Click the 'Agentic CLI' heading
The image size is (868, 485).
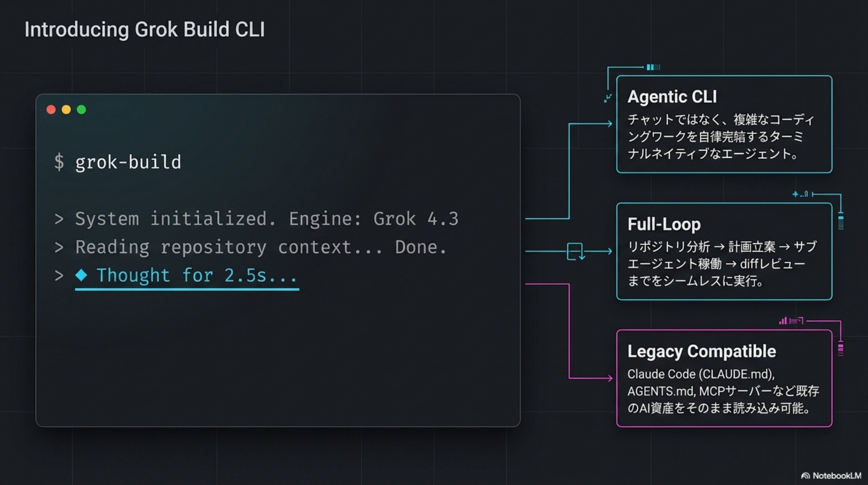click(672, 97)
